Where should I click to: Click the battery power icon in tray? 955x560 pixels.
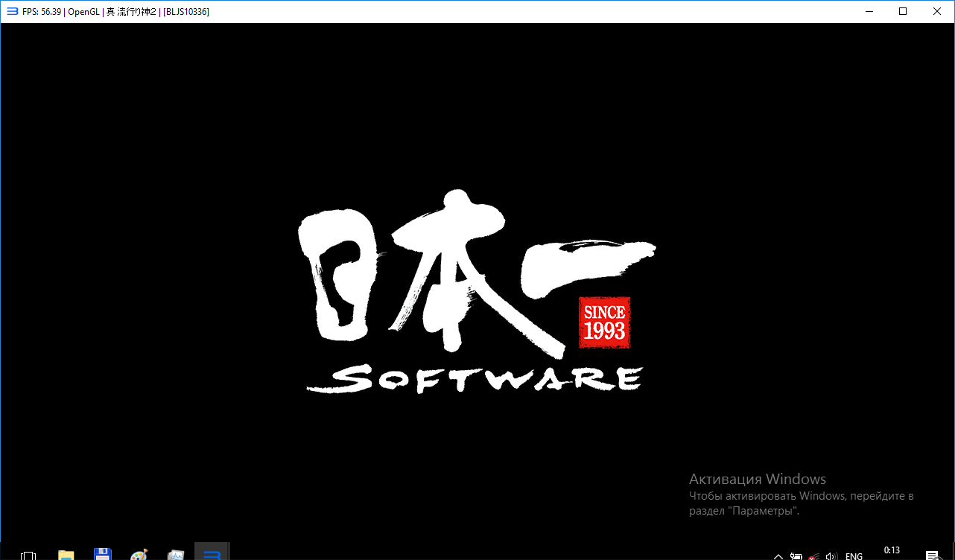click(796, 556)
